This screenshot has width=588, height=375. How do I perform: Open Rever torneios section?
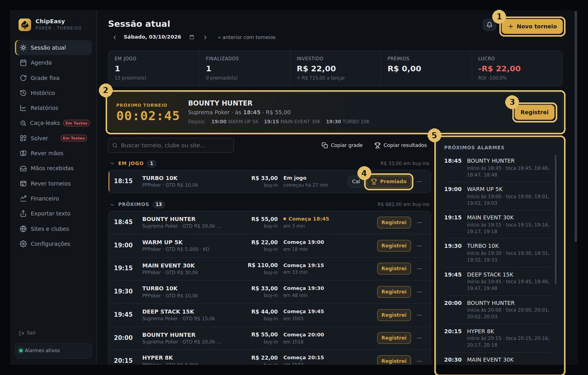click(53, 184)
